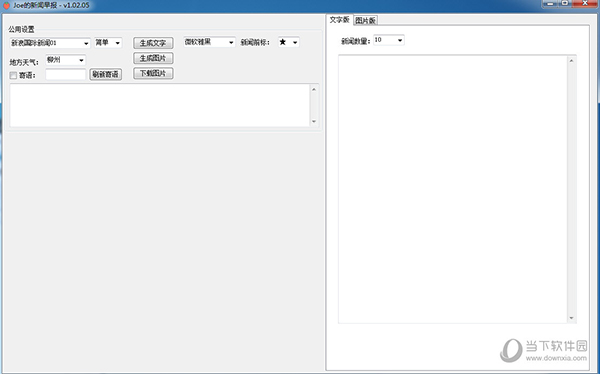
Task: Click down arrow of news output scrollbar
Action: point(571,318)
